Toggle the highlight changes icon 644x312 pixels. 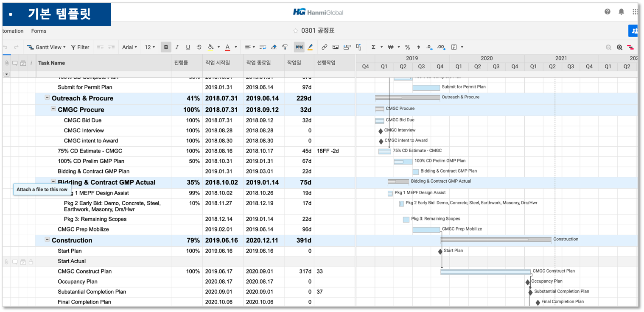tap(310, 47)
